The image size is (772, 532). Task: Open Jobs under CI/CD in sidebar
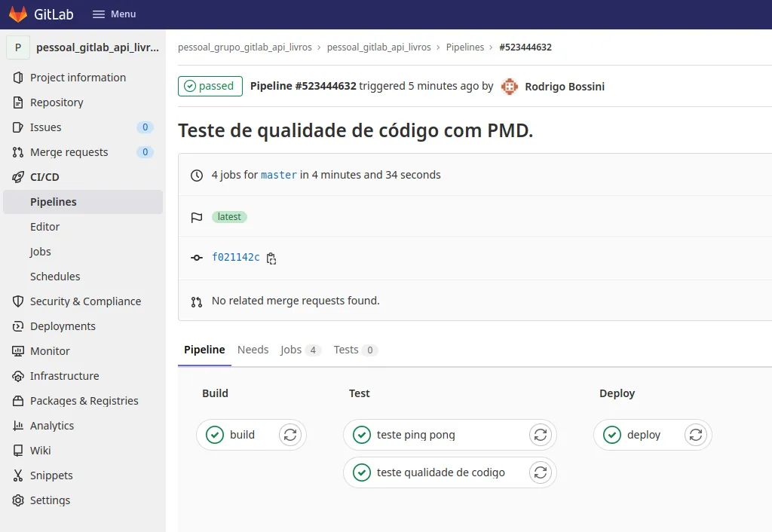click(x=41, y=252)
